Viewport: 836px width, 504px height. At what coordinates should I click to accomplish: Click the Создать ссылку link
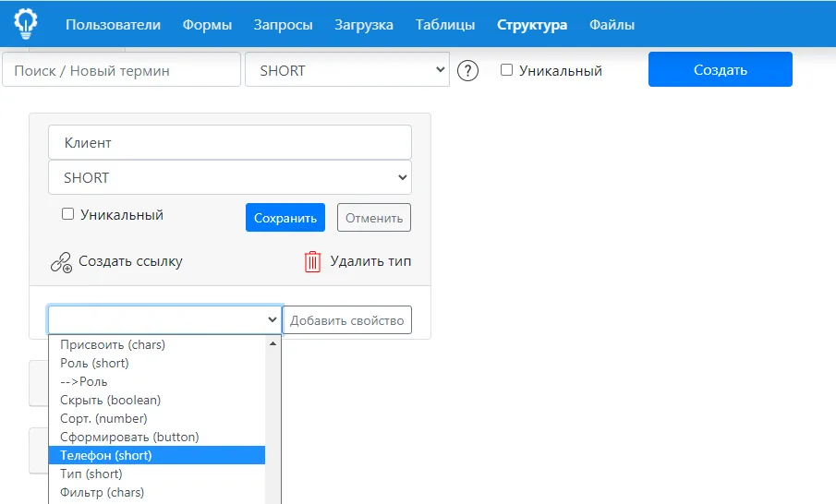tap(130, 261)
